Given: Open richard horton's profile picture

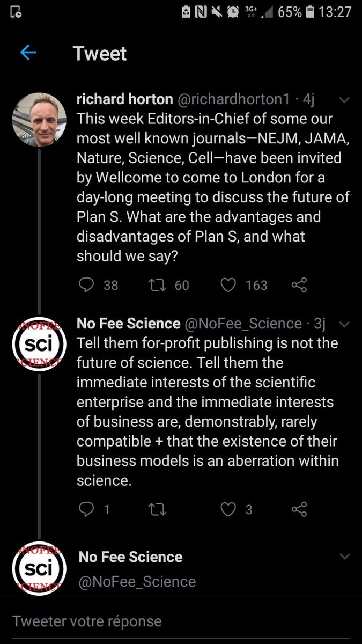Looking at the screenshot, I should pos(39,120).
